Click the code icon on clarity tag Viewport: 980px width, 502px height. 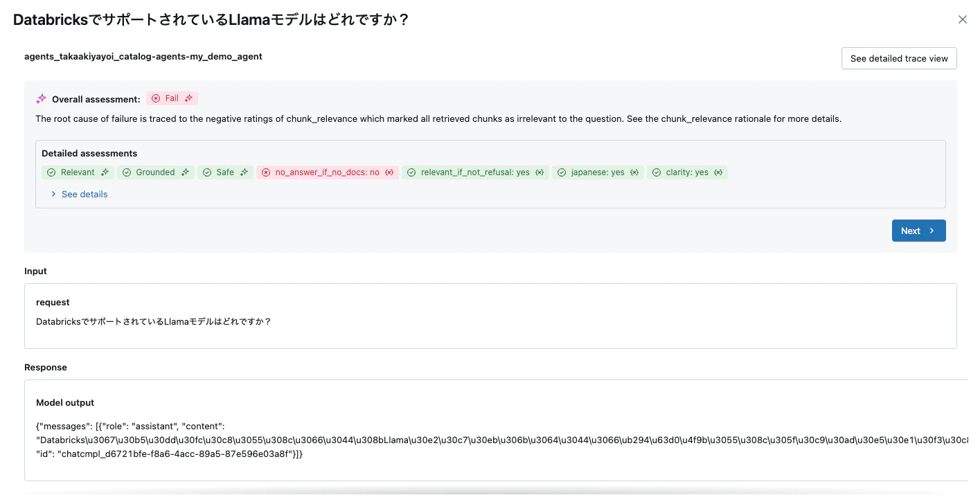718,172
